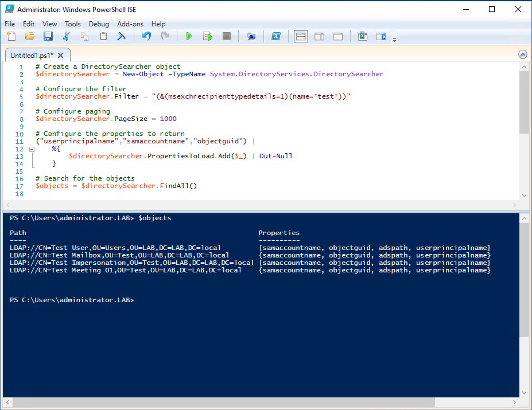Viewport: 532px width, 410px height.
Task: Open the Help menu
Action: pyautogui.click(x=158, y=24)
